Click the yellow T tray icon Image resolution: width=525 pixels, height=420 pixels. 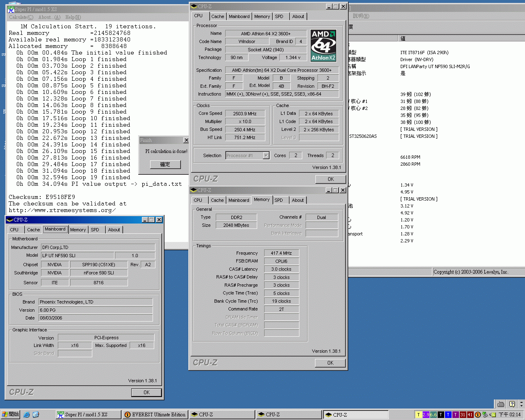click(418, 415)
